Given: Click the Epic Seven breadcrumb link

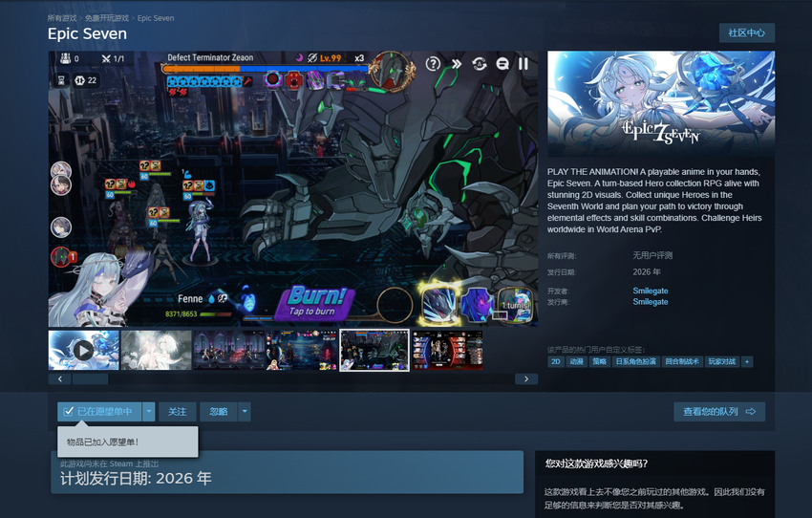Looking at the screenshot, I should 156,18.
